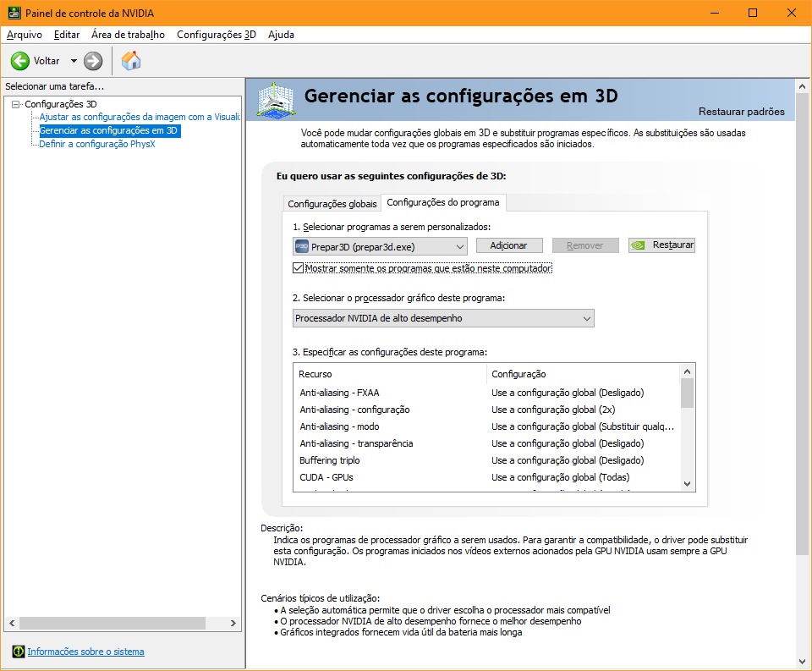Viewport: 812px width, 671px height.
Task: Click the Recurso column header
Action: pos(390,374)
